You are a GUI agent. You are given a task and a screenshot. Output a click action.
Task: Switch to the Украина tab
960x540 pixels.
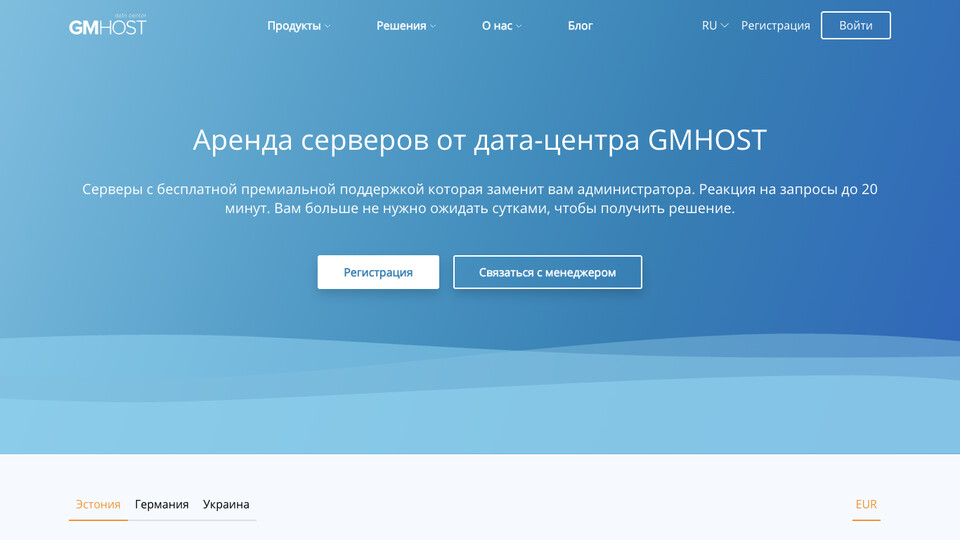[x=226, y=505]
